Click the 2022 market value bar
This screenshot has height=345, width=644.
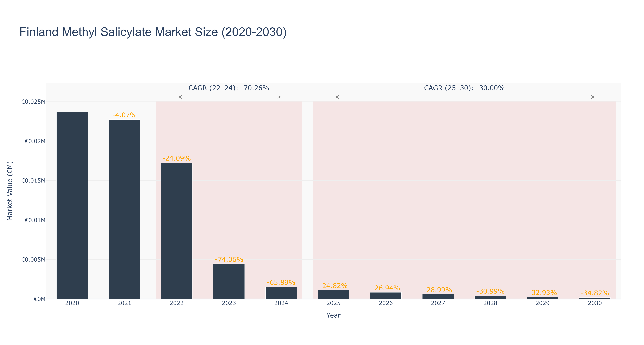(177, 231)
